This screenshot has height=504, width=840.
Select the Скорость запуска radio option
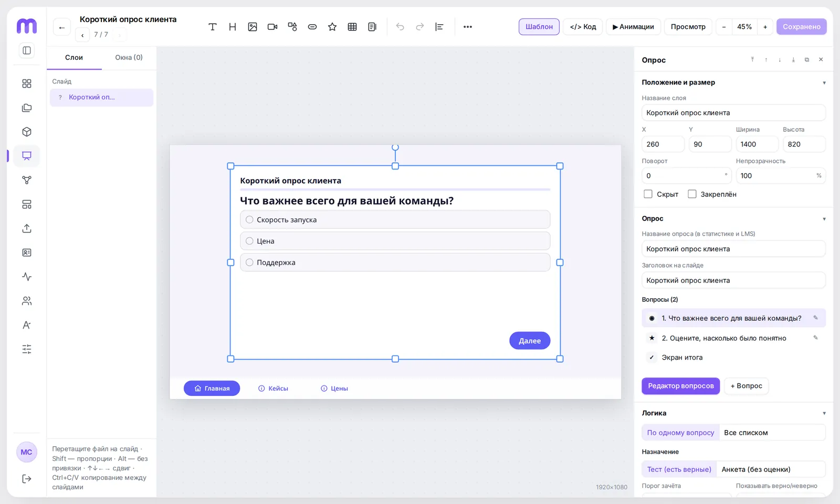click(x=395, y=219)
